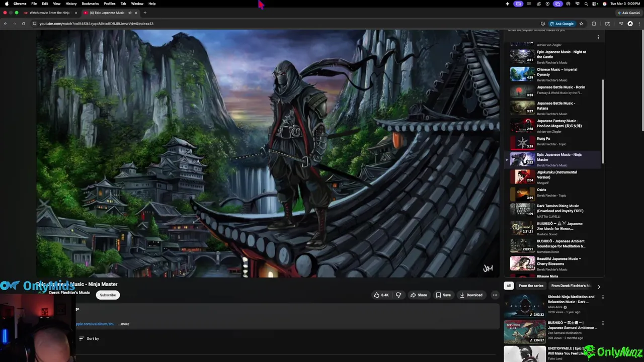Image resolution: width=644 pixels, height=362 pixels.
Task: Subscribe to Derek Fiechter's Music channel
Action: (108, 295)
